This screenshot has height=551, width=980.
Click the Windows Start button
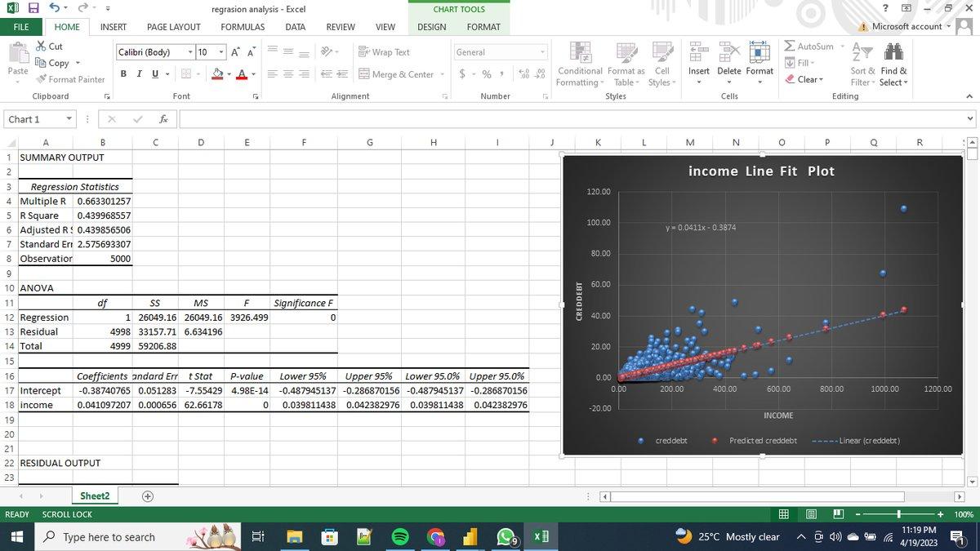coord(16,536)
